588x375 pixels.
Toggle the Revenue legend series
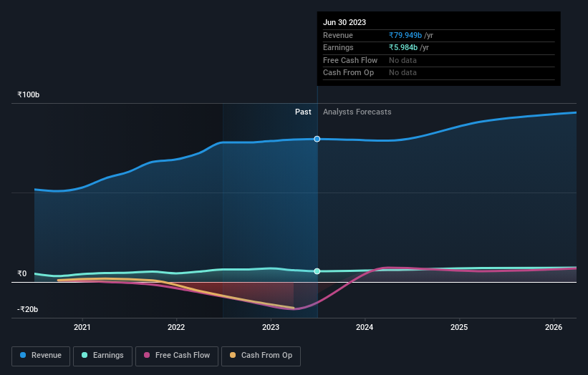(41, 356)
